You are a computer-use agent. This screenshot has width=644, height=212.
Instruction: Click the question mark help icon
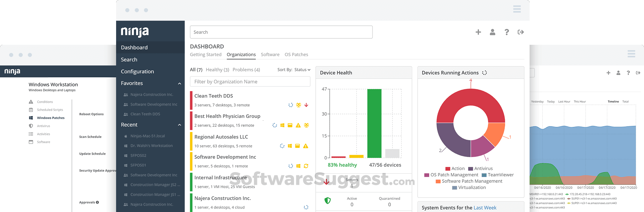point(507,32)
